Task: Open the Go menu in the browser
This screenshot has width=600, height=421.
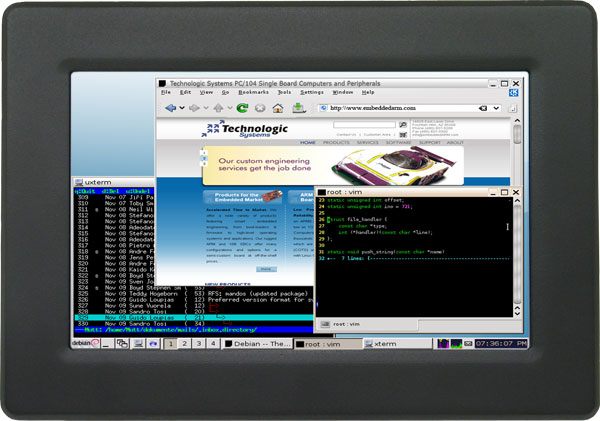Action: [x=225, y=92]
